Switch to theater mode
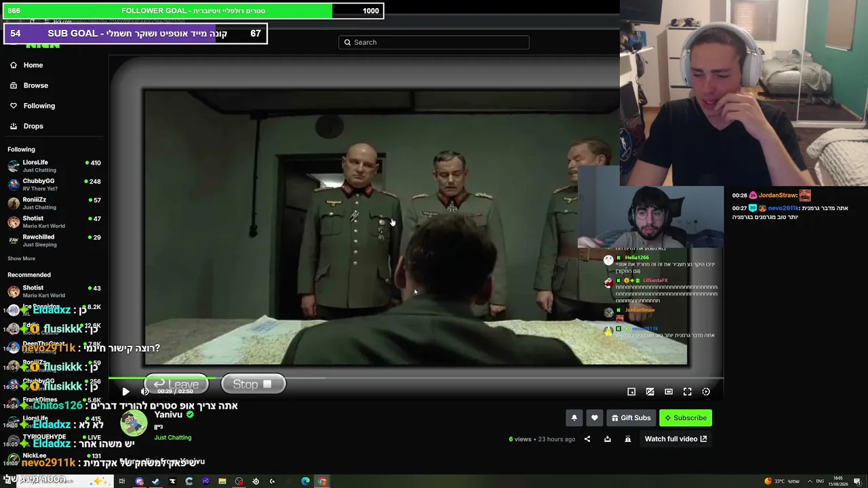Screen dimensions: 868x488 click(669, 392)
